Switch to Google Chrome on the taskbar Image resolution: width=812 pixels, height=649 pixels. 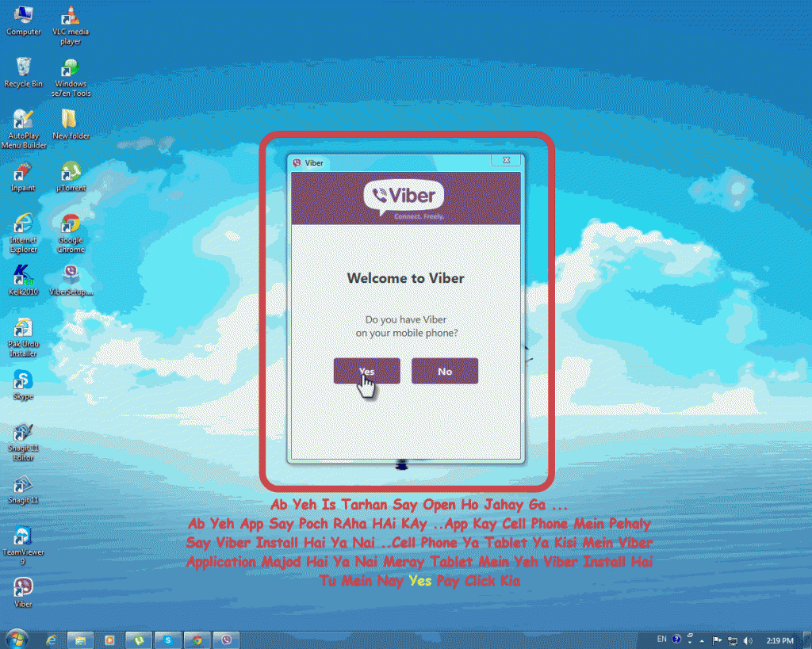pyautogui.click(x=197, y=640)
